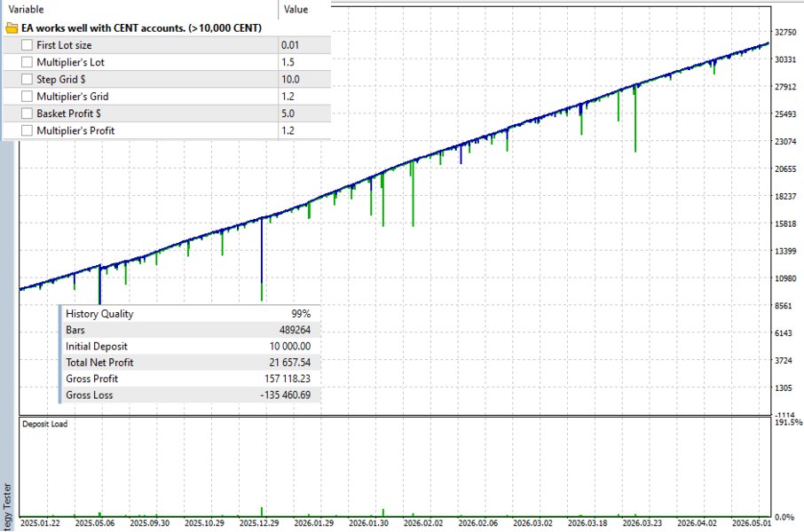
Task: Click the 2025.12.29 date marker on axis
Action: [259, 523]
